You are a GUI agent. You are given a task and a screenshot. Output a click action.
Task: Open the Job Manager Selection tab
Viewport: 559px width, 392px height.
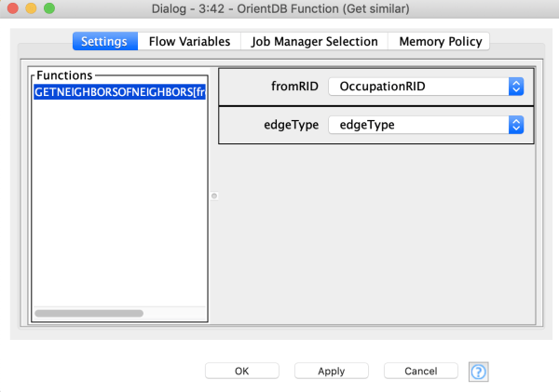315,41
